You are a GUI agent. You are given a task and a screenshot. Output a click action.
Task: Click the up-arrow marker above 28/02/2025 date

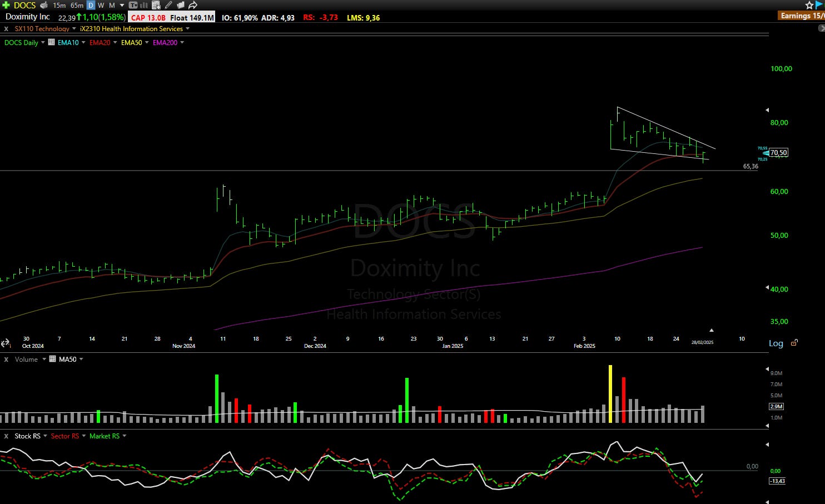point(711,330)
